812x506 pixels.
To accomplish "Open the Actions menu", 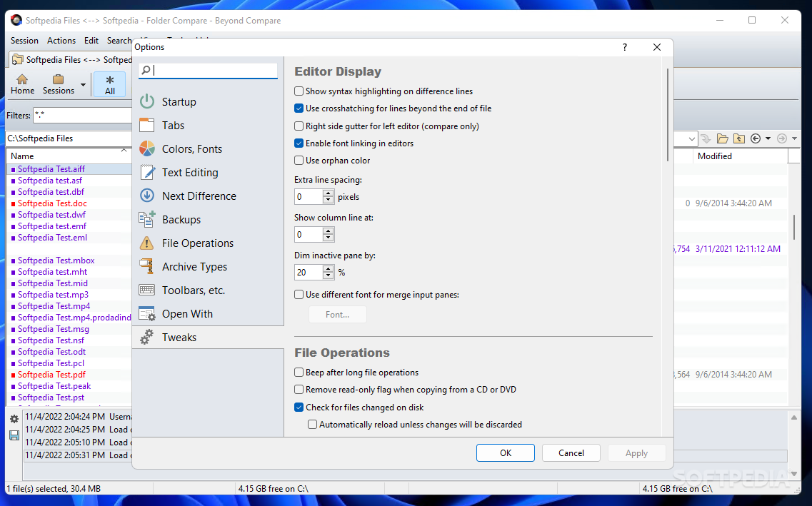I will click(x=61, y=41).
